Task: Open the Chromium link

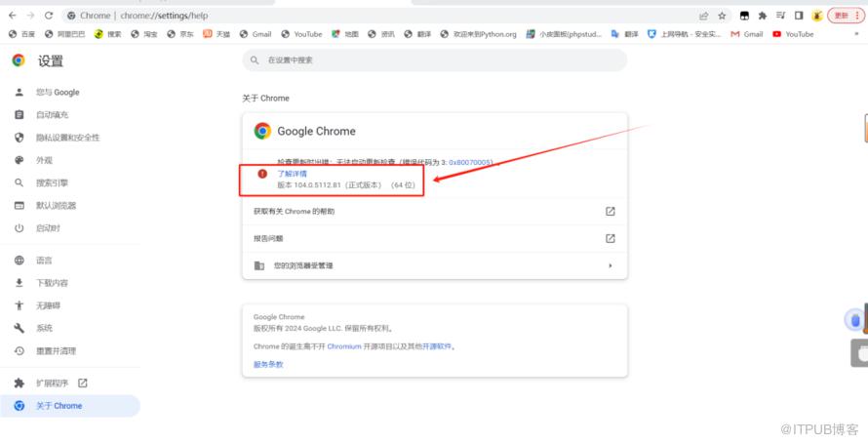Action: pyautogui.click(x=343, y=346)
